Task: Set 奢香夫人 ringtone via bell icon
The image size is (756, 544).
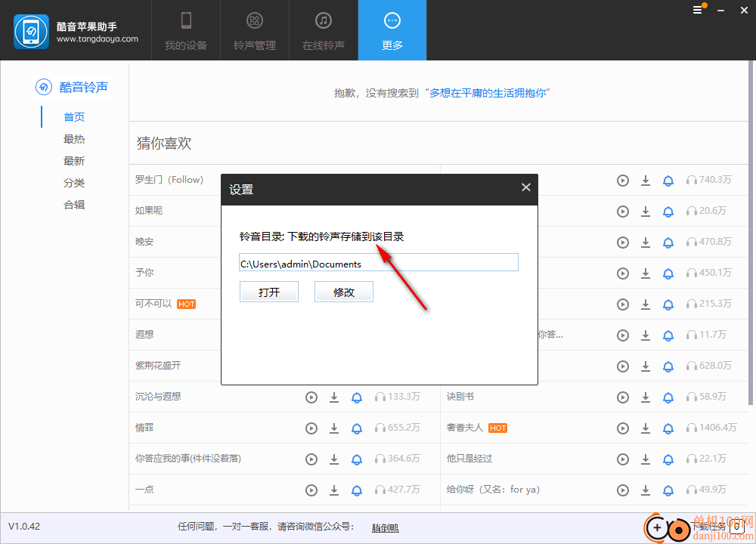Action: 668,428
